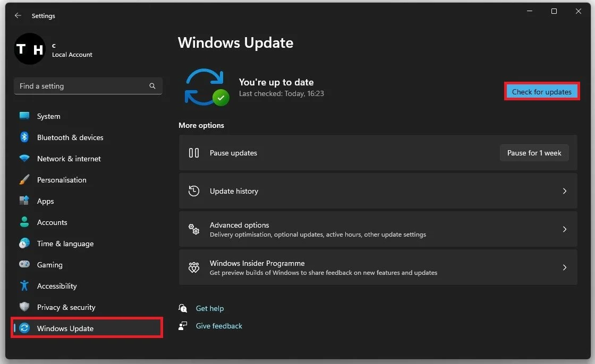
Task: Click the Privacy shield icon
Action: point(24,307)
